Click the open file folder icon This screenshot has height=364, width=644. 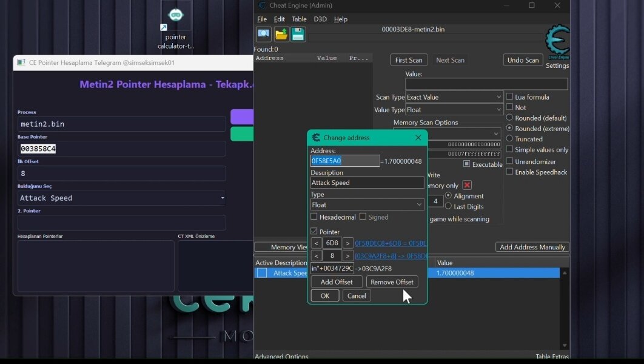(281, 34)
